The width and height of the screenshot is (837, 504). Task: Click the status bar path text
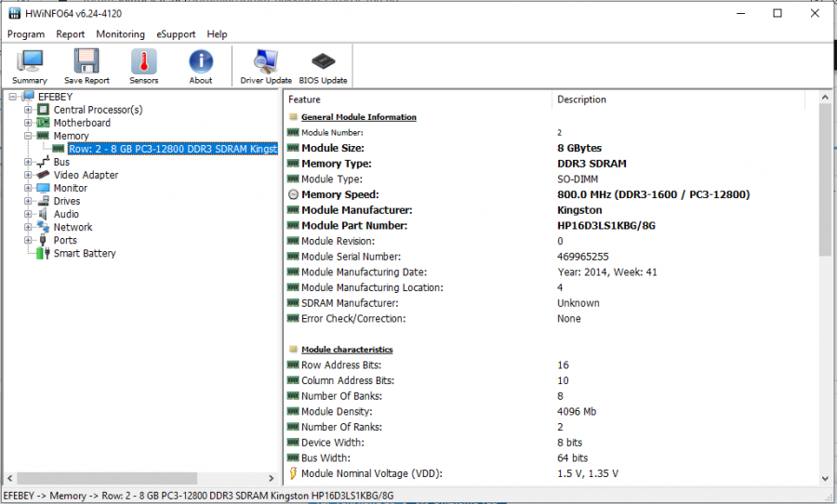tap(199, 496)
